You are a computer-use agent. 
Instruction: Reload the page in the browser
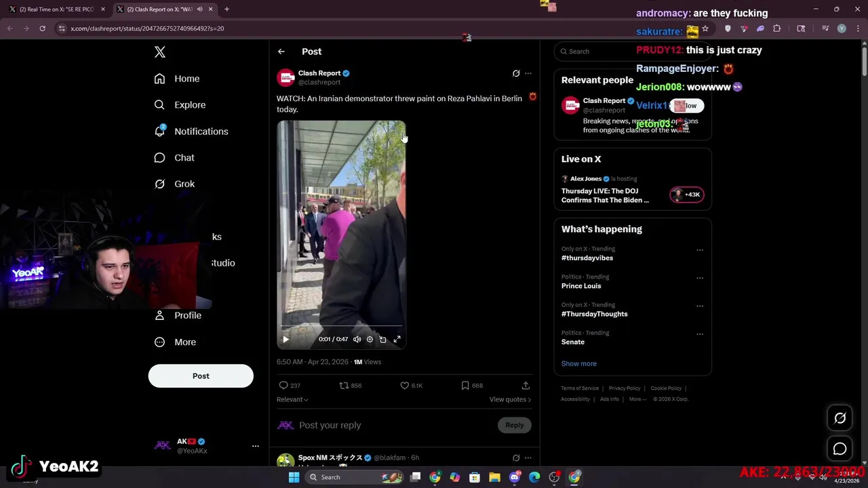(42, 28)
